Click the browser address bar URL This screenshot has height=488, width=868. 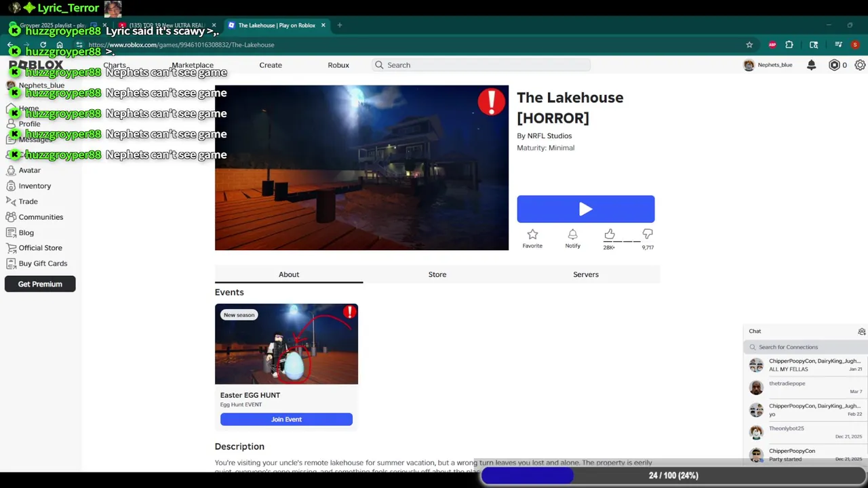pyautogui.click(x=181, y=45)
